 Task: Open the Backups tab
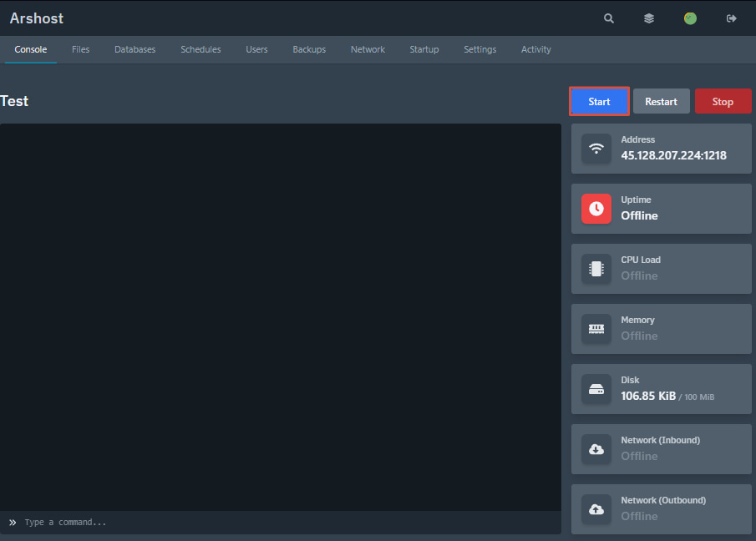(x=309, y=49)
